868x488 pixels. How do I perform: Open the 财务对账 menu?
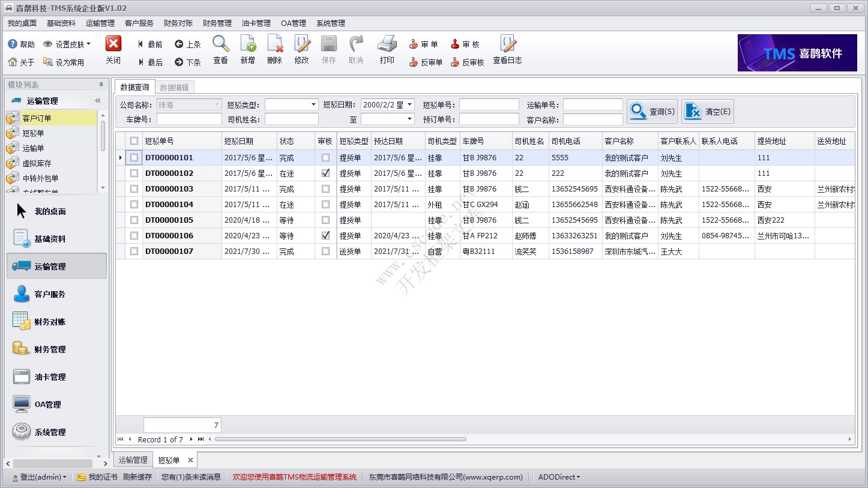[178, 23]
